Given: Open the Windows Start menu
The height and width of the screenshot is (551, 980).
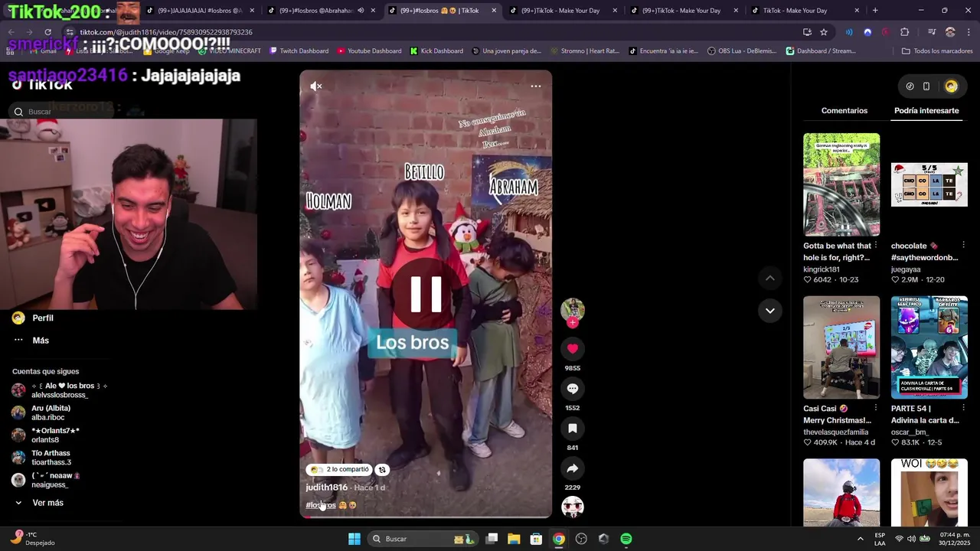Looking at the screenshot, I should point(354,539).
